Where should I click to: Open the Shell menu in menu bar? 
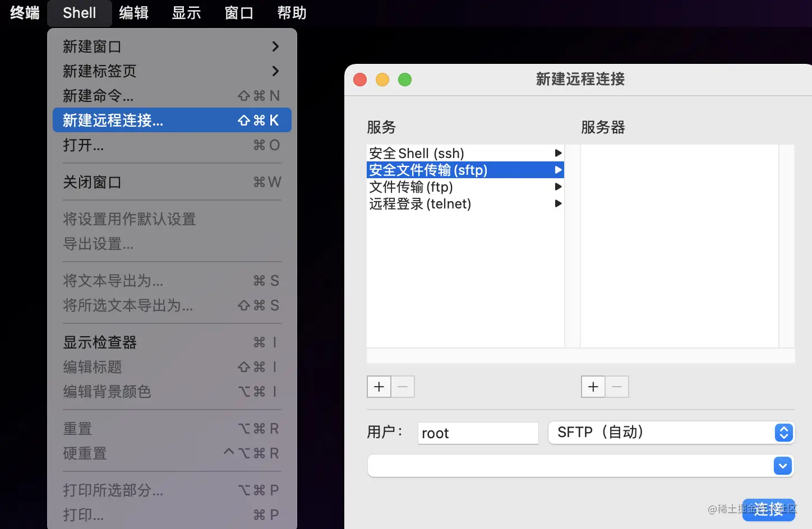[x=79, y=12]
